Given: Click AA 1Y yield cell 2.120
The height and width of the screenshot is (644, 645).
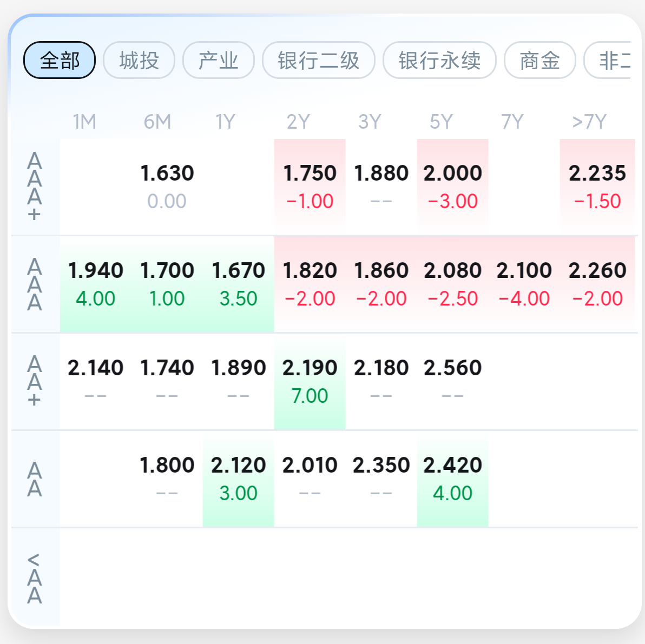Looking at the screenshot, I should click(239, 478).
